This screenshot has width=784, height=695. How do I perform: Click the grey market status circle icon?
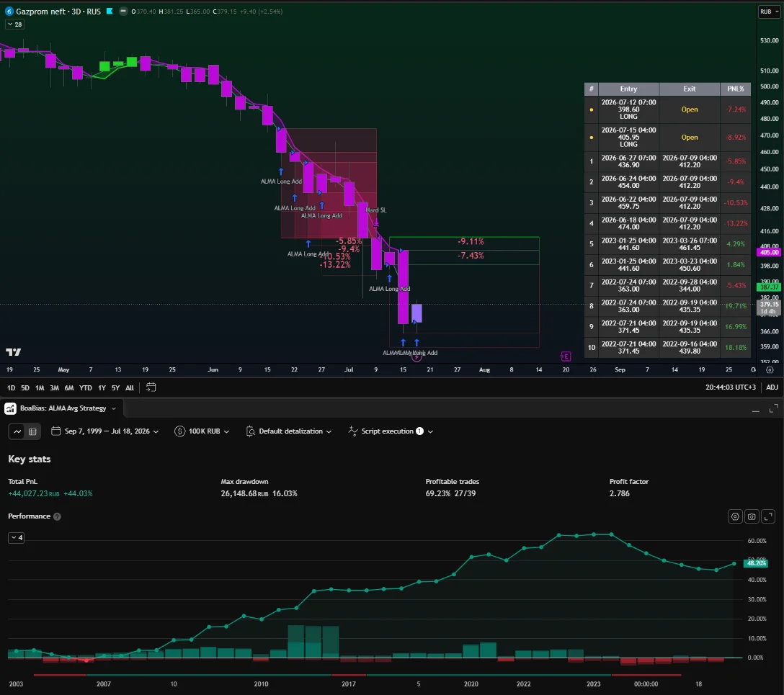click(123, 11)
